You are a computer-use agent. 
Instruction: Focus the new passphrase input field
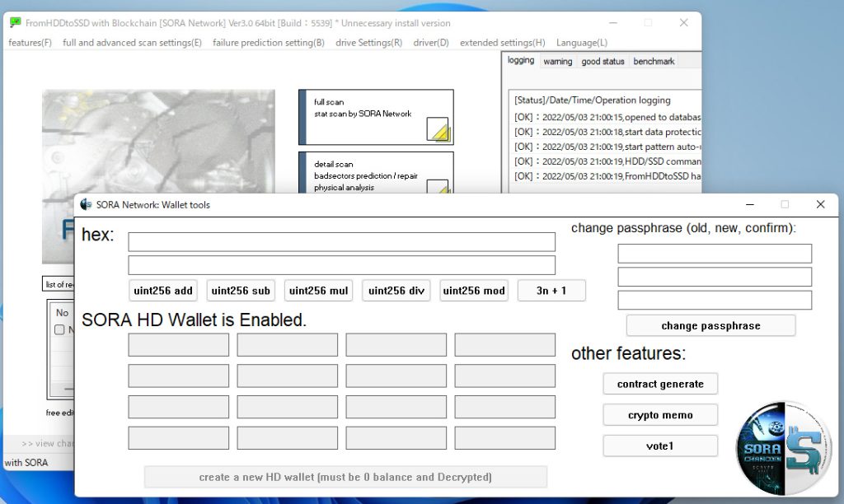715,277
